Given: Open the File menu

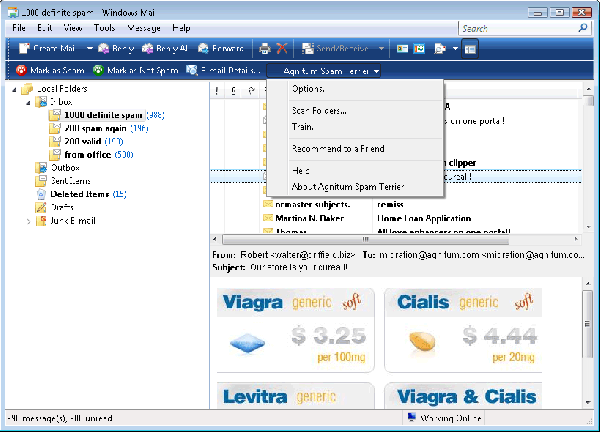Looking at the screenshot, I should click(x=19, y=28).
